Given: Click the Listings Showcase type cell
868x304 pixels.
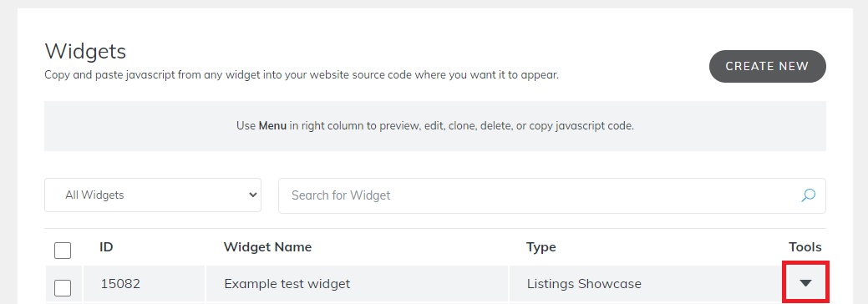Looking at the screenshot, I should pyautogui.click(x=584, y=284).
